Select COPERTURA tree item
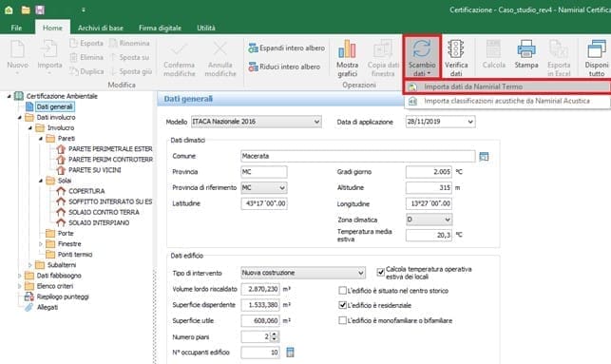Viewport: 611px width, 364px height. click(x=86, y=191)
